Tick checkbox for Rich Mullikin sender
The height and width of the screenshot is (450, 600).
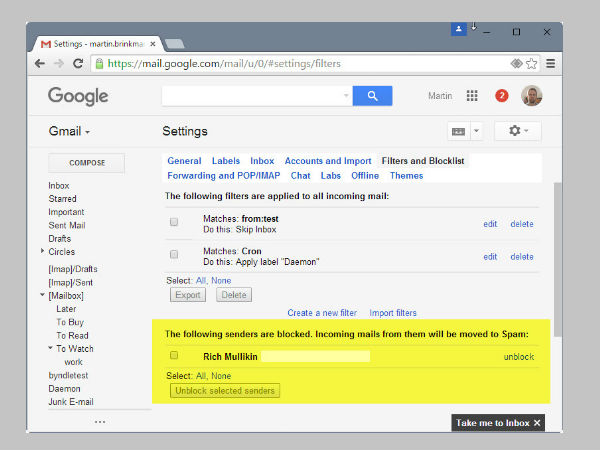click(174, 355)
